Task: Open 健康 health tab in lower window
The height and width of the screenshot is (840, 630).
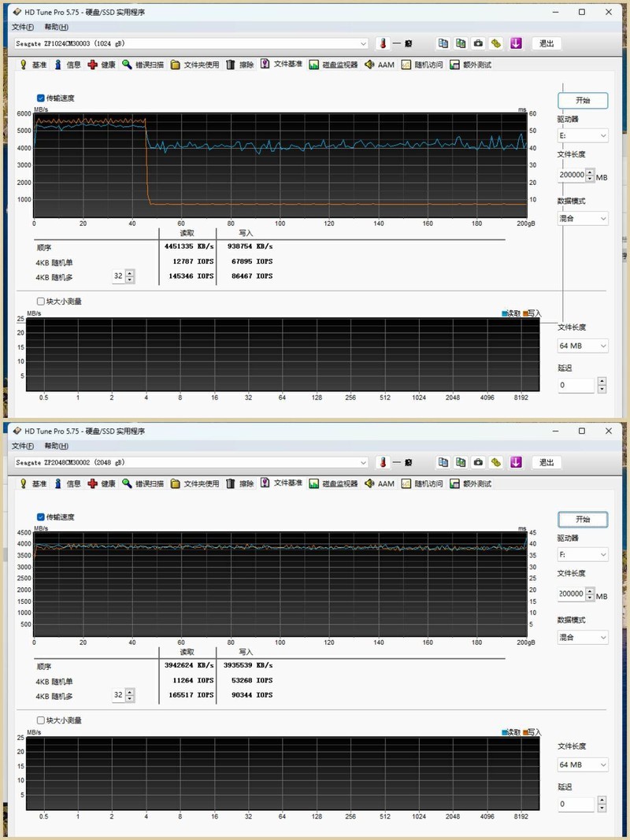Action: (102, 483)
